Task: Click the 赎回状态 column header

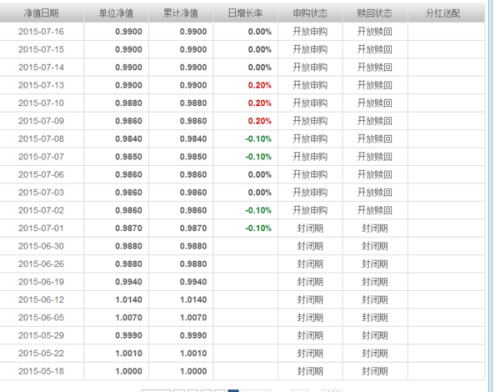Action: [x=375, y=13]
